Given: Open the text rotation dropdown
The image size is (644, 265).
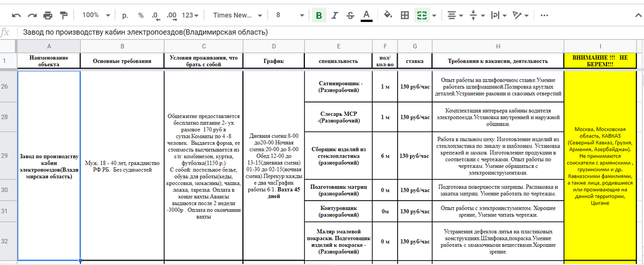Looking at the screenshot, I should pos(520,15).
